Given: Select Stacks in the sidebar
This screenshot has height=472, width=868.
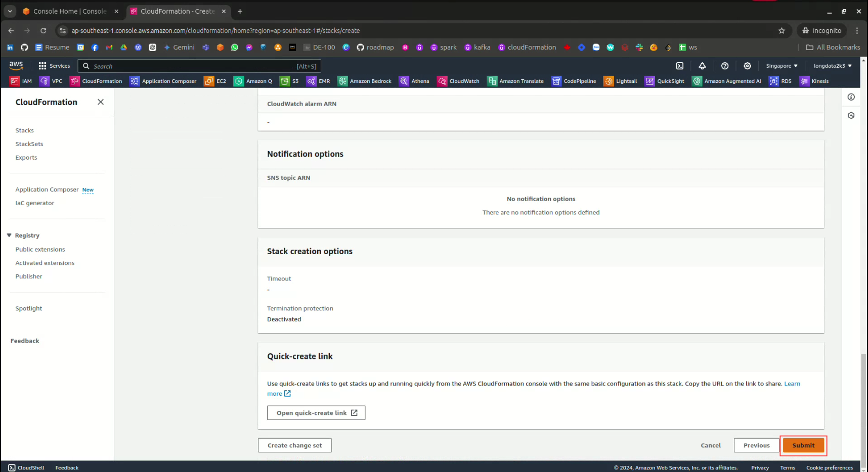Looking at the screenshot, I should coord(24,130).
